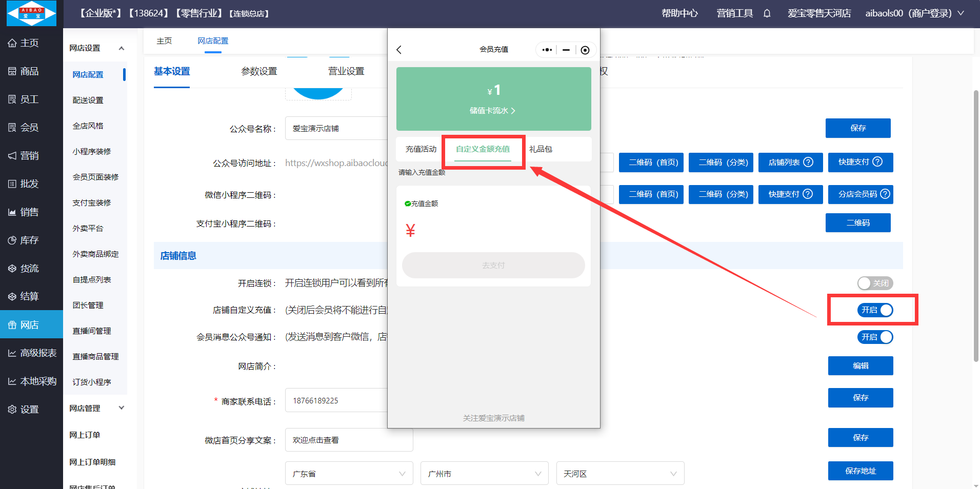This screenshot has height=489, width=980.
Task: Disable the 店铺自定义充值 switch
Action: point(875,310)
